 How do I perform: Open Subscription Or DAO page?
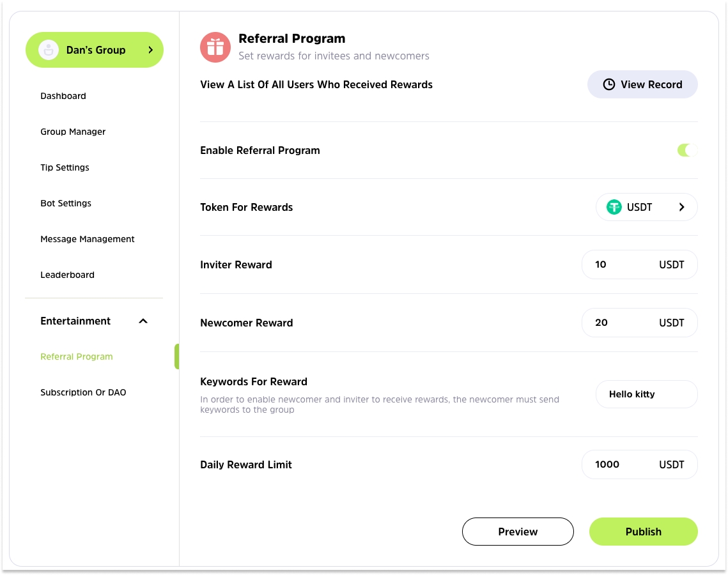tap(83, 393)
